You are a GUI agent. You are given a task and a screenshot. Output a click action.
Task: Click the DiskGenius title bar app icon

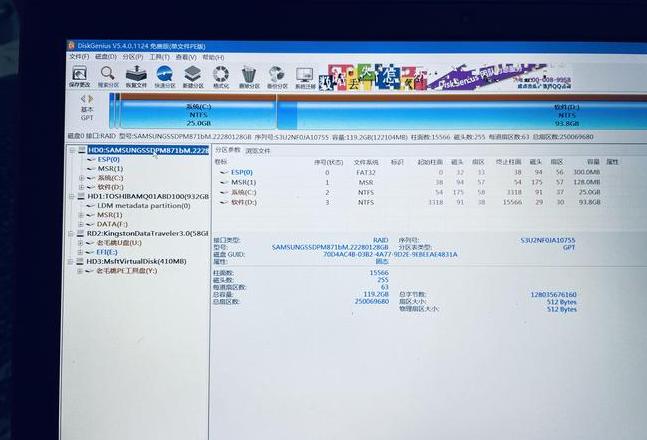(x=71, y=45)
